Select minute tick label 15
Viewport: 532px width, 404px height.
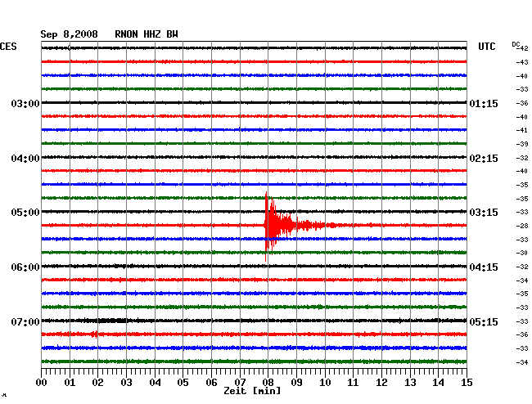(x=467, y=382)
